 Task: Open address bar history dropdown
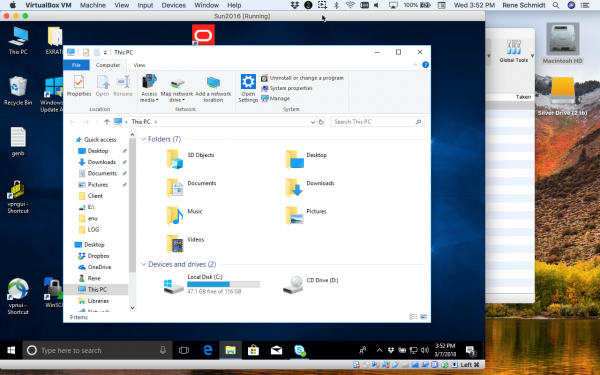pos(313,122)
